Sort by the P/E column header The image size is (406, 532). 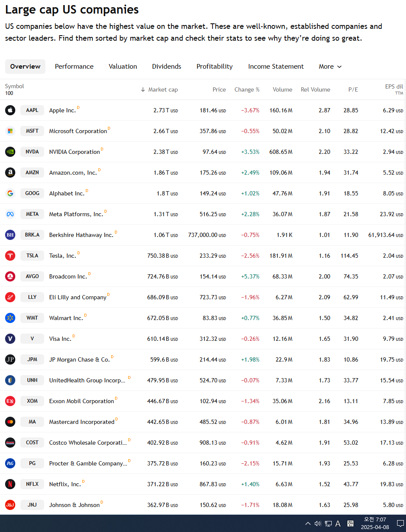353,89
